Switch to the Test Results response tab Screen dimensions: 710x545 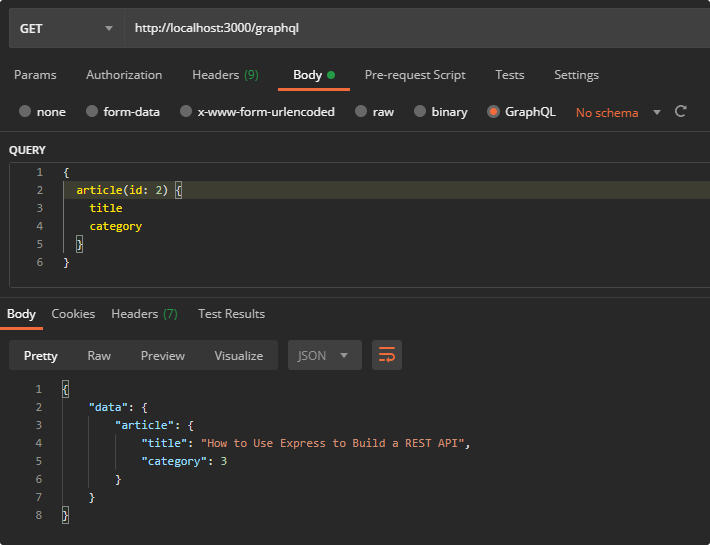coord(231,314)
